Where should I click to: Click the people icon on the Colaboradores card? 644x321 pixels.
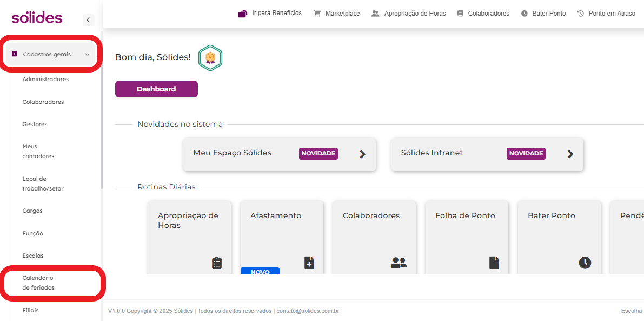399,263
